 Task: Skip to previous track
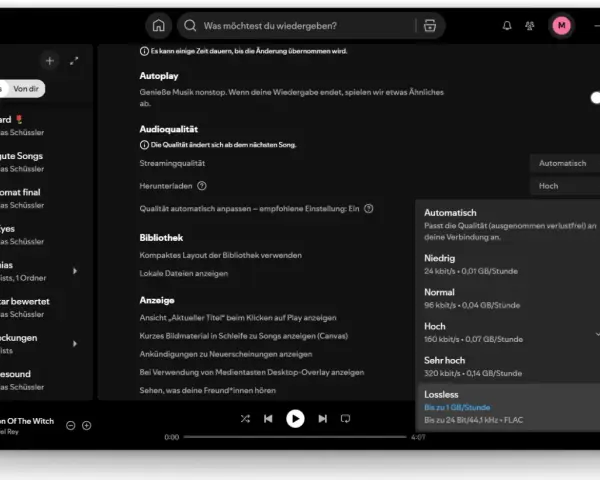(x=268, y=419)
